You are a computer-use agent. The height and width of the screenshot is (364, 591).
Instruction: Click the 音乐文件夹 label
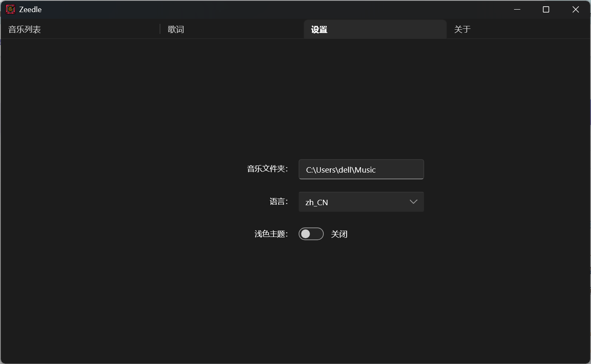click(x=267, y=169)
